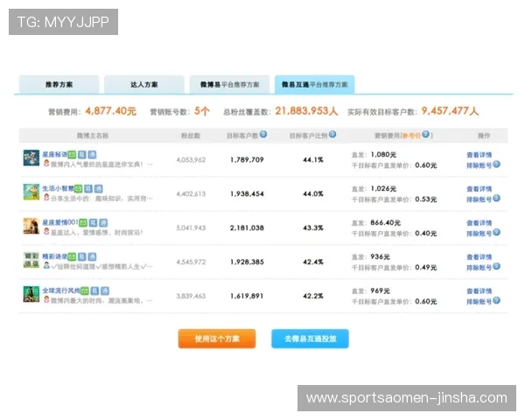
Task: Open help icon next to 目标客户比例 header
Action: tap(332, 134)
